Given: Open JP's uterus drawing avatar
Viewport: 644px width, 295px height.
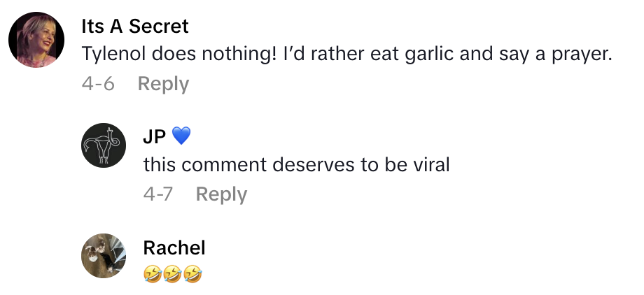Looking at the screenshot, I should pyautogui.click(x=104, y=145).
